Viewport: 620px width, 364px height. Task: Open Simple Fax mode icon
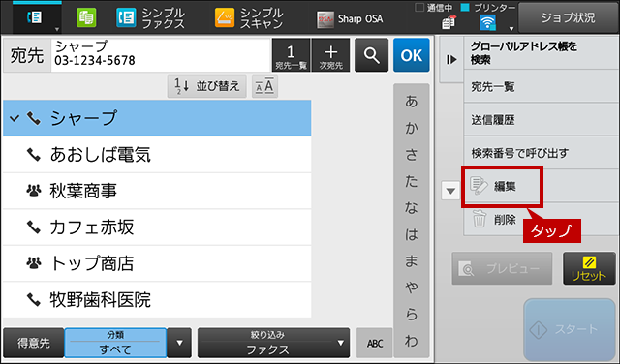pos(126,18)
